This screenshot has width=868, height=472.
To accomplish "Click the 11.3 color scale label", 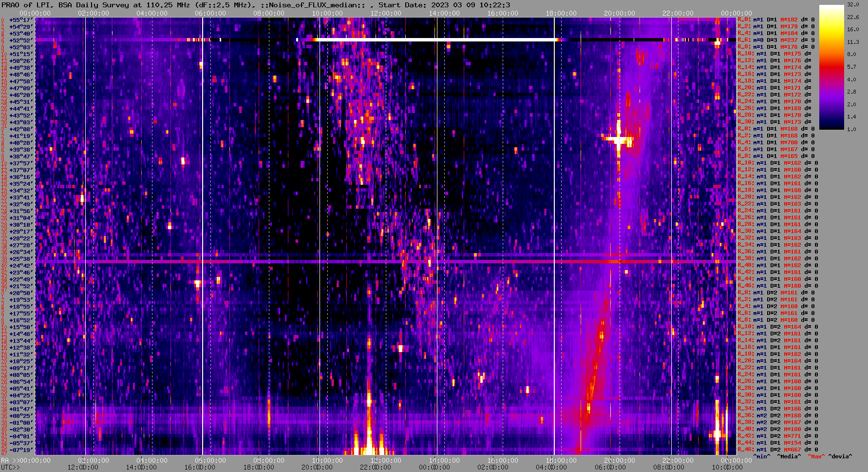I will (x=853, y=42).
